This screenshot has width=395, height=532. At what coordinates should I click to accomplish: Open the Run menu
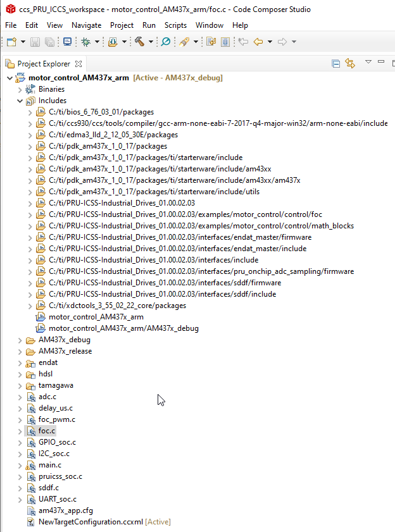(149, 25)
